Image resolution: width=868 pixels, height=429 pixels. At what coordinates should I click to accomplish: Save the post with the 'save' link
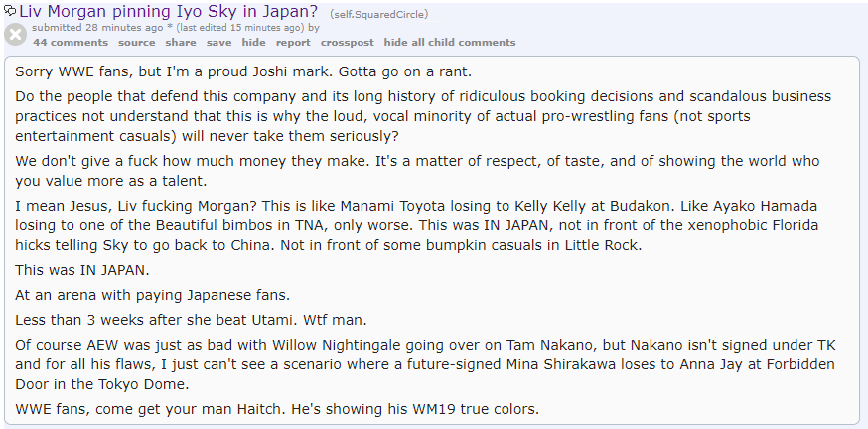[x=219, y=42]
